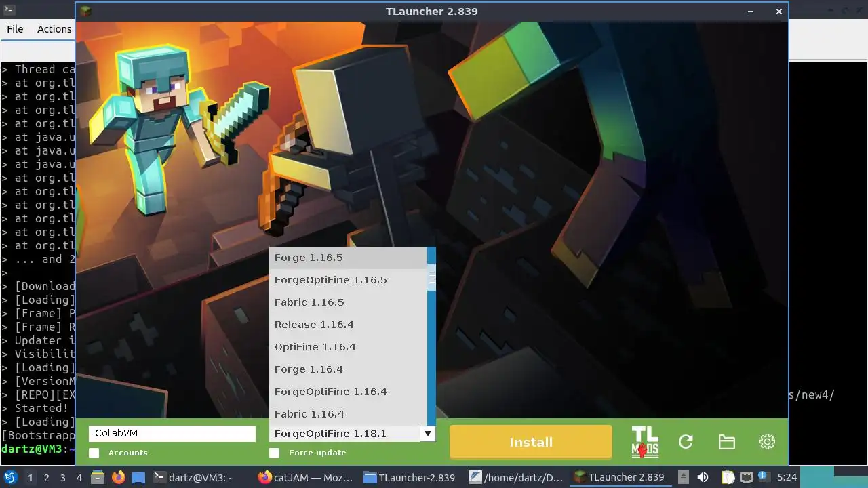868x488 pixels.
Task: Pick Fabric 1.16.4 from the list
Action: pyautogui.click(x=348, y=414)
